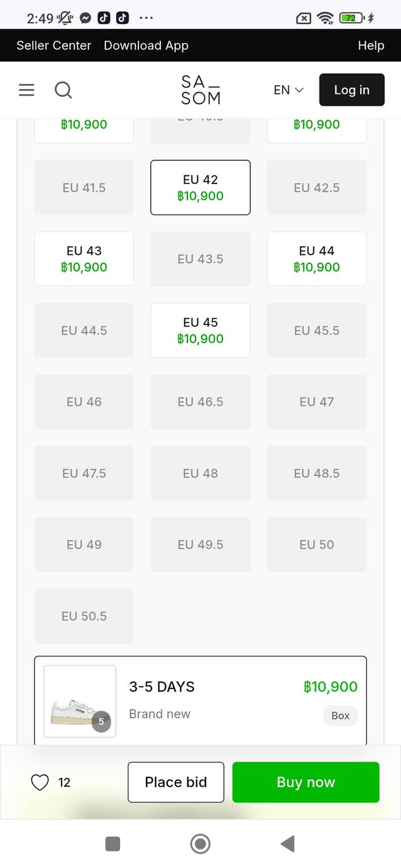Tap the heart wishlist icon

(40, 782)
